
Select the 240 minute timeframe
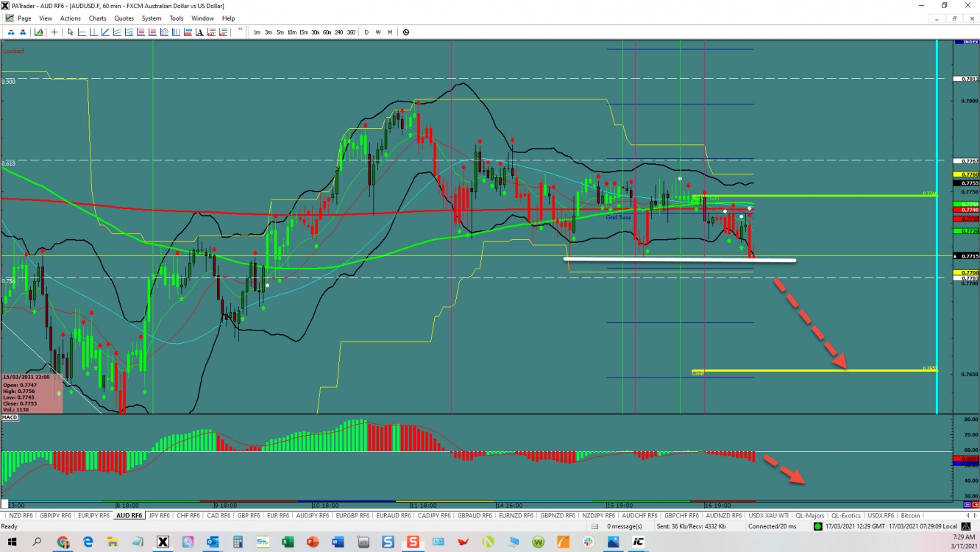[x=338, y=32]
